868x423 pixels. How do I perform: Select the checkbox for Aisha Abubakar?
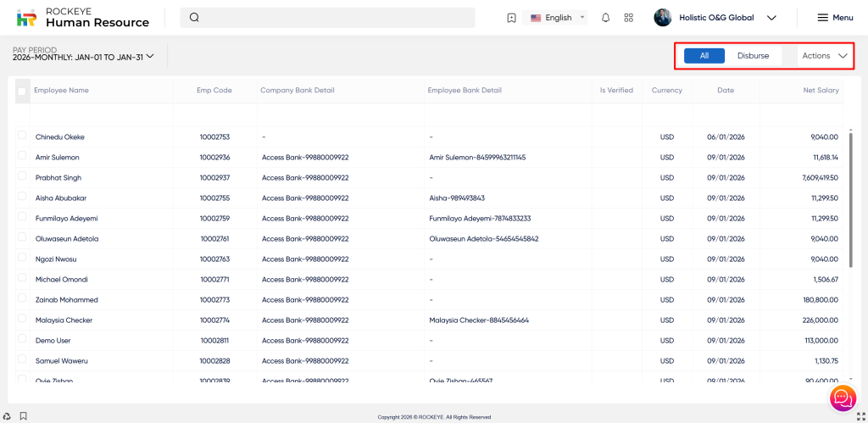22,197
